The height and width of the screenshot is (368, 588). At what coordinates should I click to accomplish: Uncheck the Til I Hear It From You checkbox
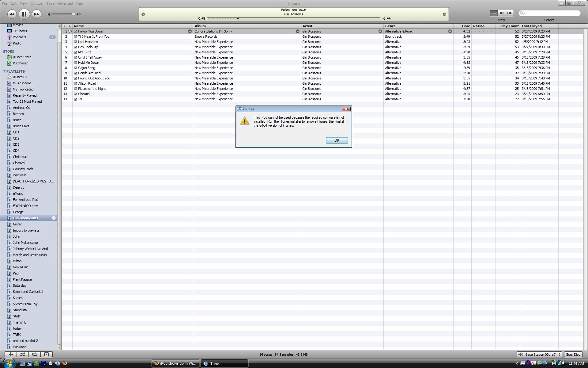point(76,36)
